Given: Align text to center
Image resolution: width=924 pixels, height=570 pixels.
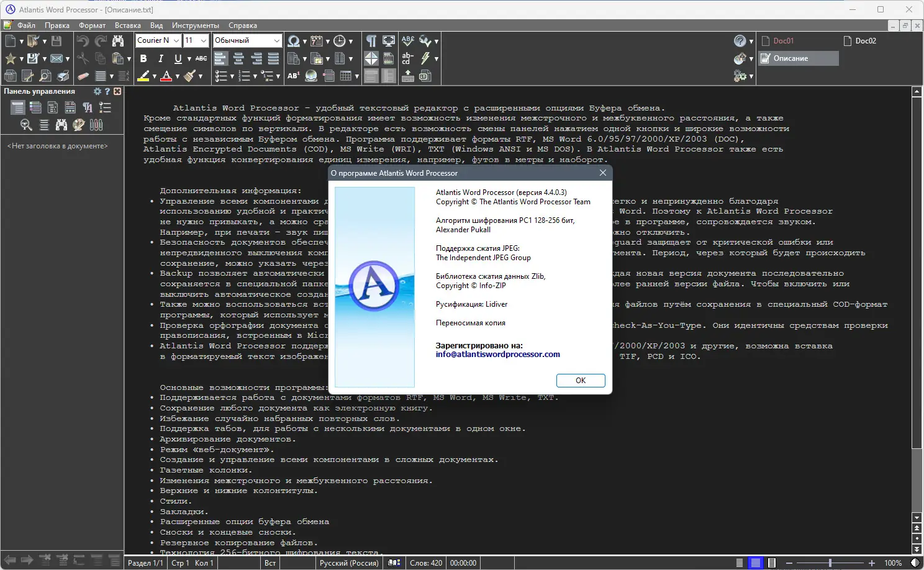Looking at the screenshot, I should click(238, 58).
